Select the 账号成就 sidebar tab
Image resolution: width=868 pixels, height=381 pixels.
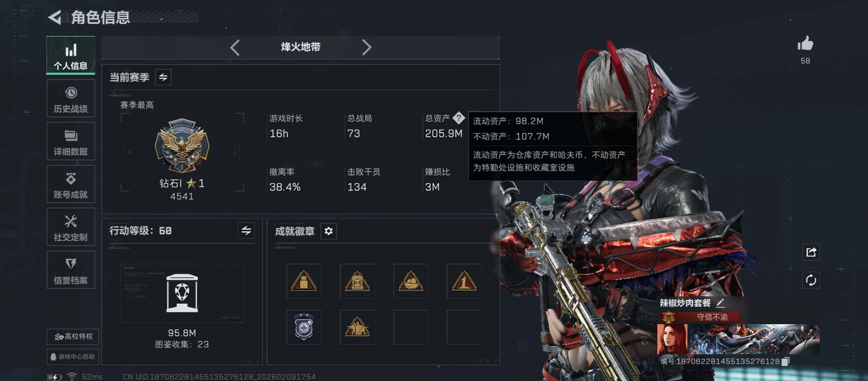click(x=71, y=184)
